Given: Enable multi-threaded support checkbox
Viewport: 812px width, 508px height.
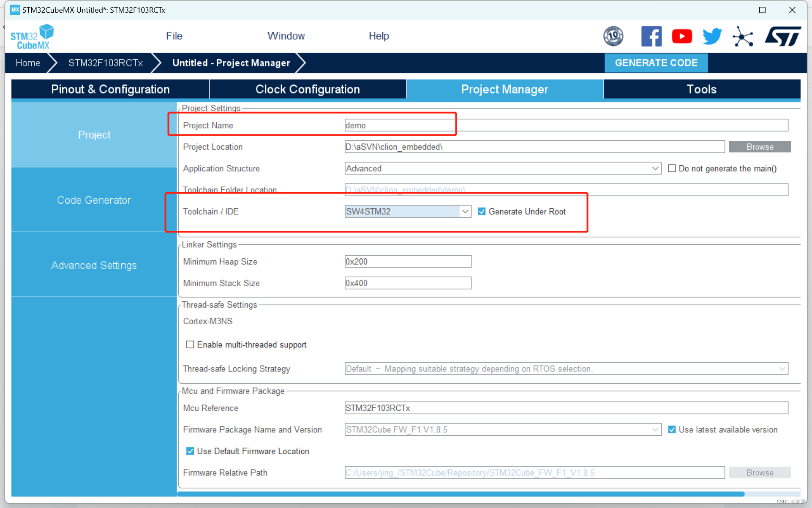Looking at the screenshot, I should click(190, 344).
